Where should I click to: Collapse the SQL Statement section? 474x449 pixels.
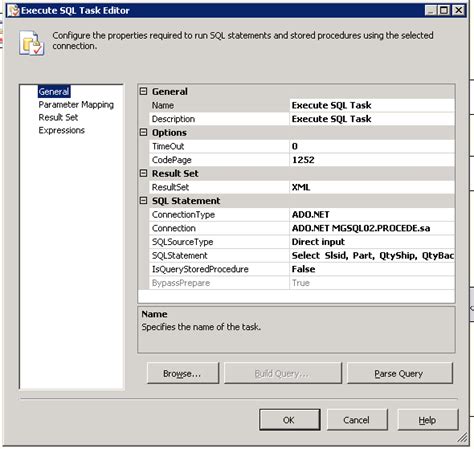click(x=143, y=201)
